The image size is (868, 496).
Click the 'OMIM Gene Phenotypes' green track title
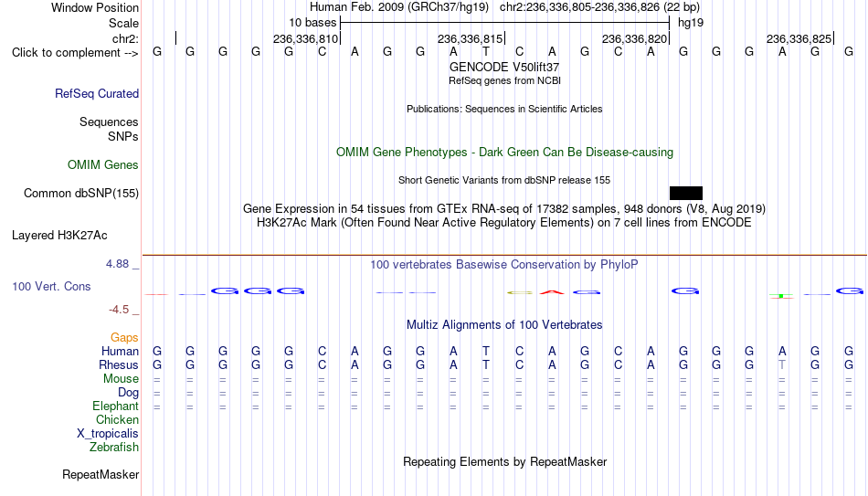505,153
